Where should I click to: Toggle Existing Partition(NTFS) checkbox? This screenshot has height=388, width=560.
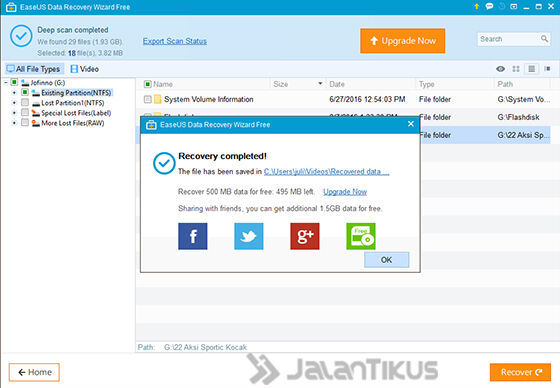pos(25,92)
